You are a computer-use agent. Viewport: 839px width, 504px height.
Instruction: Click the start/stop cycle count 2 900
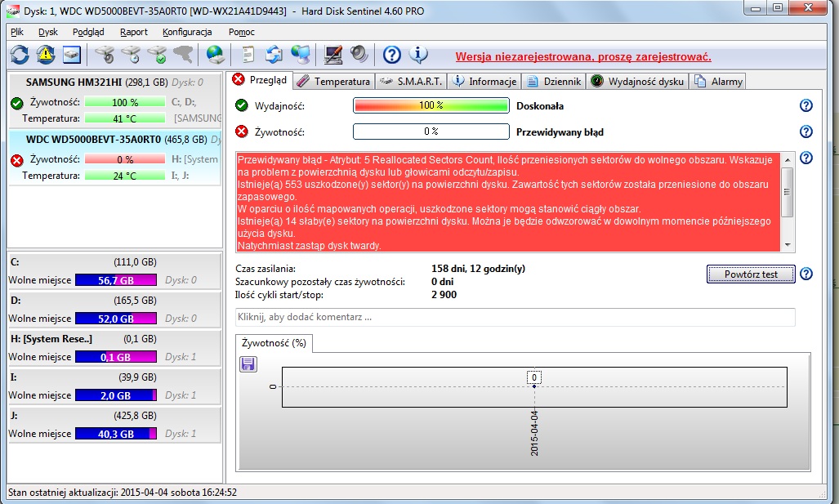[x=444, y=295]
